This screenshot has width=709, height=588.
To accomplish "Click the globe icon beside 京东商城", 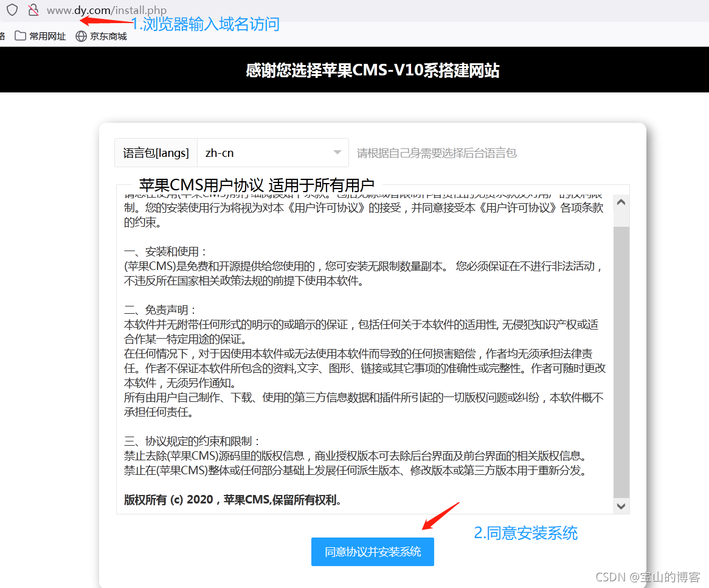I will 81,36.
